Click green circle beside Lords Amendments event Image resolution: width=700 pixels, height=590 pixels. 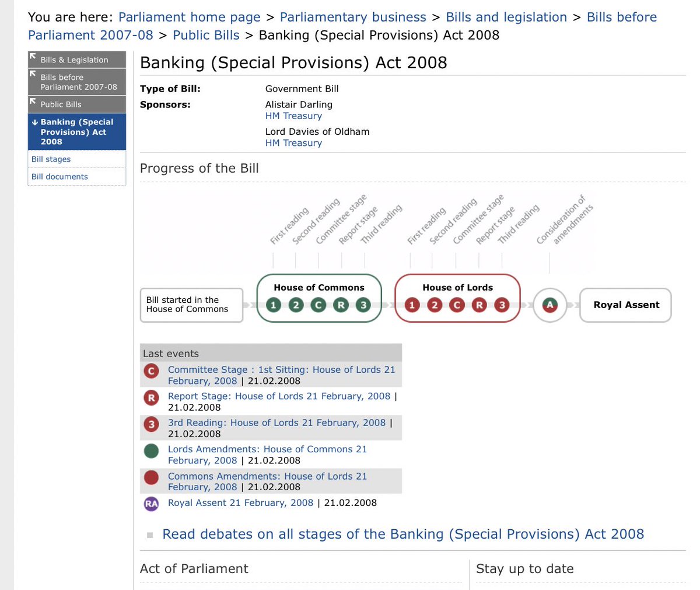point(152,451)
